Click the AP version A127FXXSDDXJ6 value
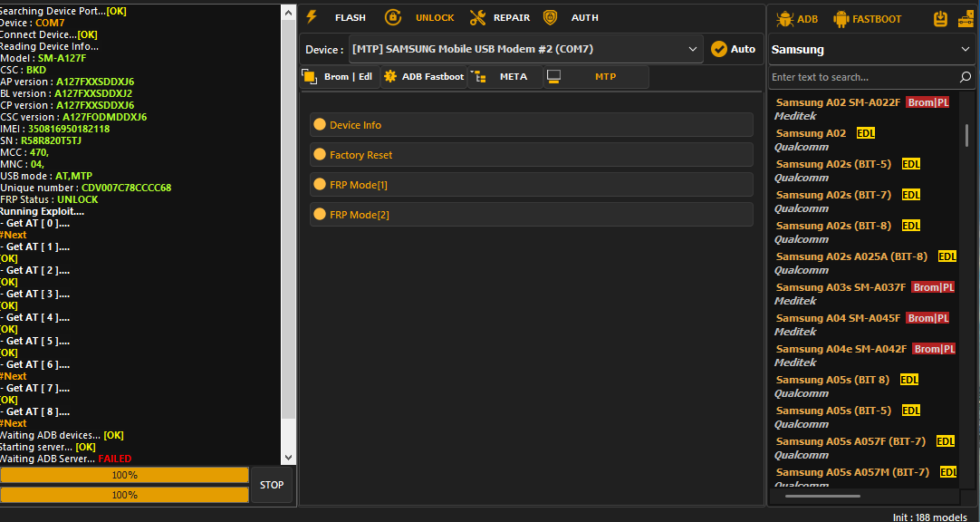This screenshot has width=980, height=522. coord(95,82)
